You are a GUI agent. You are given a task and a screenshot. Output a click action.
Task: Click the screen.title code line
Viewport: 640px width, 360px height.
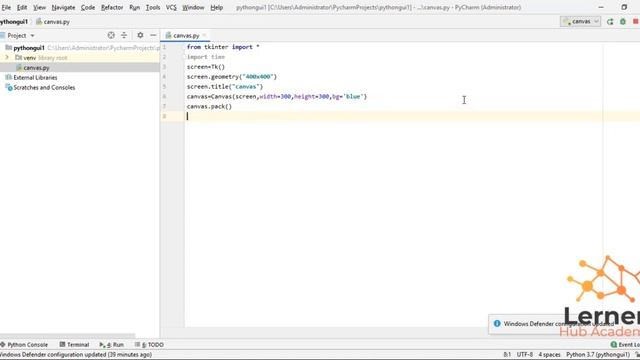pyautogui.click(x=225, y=87)
